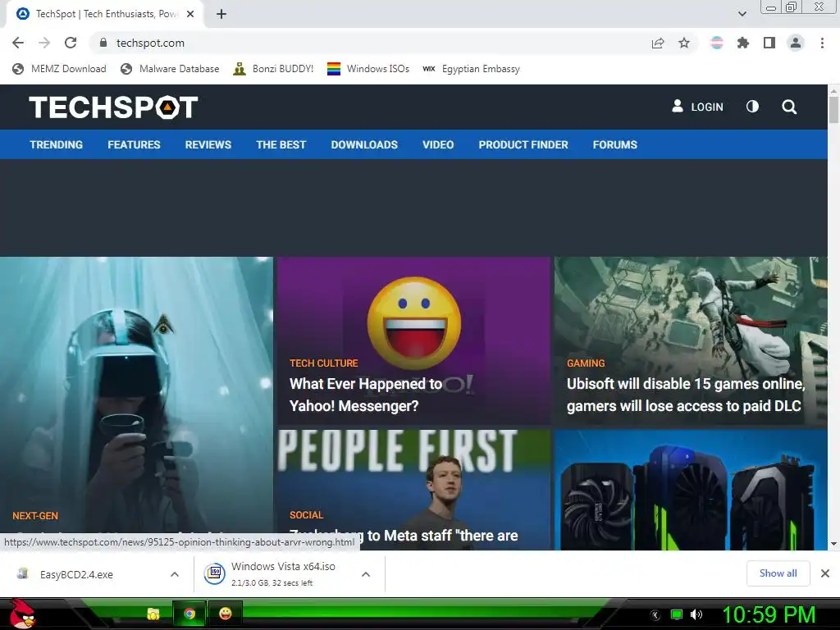
Task: Expand options for EasyBCD2.4.exe download
Action: tap(175, 574)
